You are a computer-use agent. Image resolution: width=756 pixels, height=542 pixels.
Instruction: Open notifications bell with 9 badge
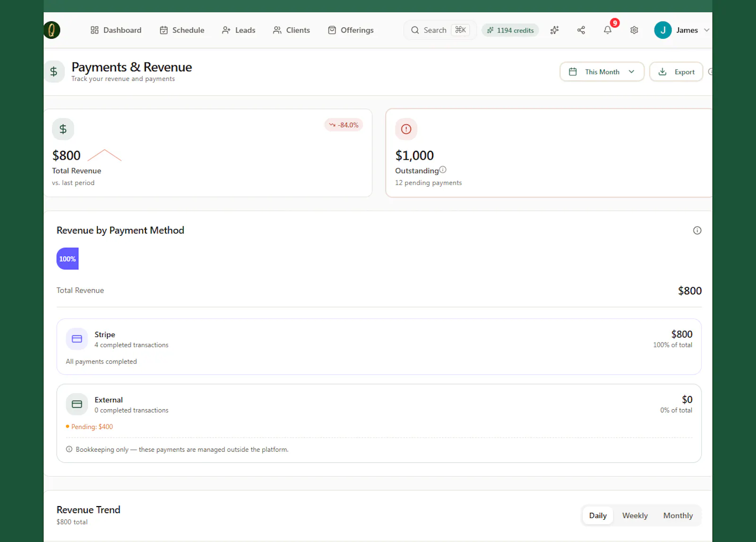[608, 30]
